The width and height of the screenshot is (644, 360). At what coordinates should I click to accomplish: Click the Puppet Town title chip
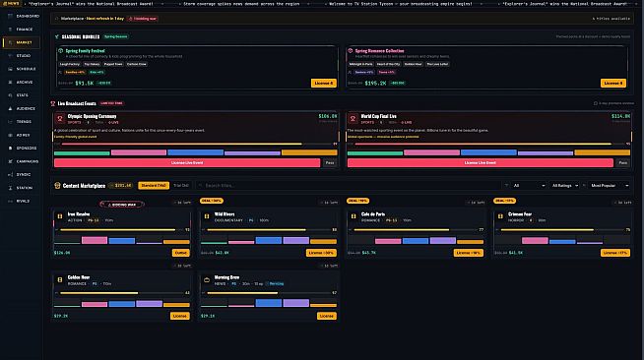113,64
